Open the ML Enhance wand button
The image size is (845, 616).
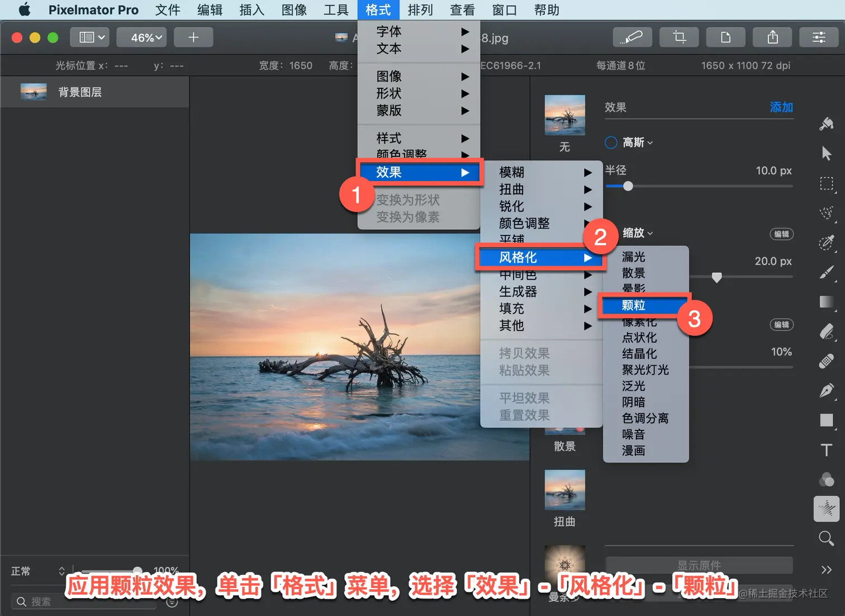(x=632, y=37)
